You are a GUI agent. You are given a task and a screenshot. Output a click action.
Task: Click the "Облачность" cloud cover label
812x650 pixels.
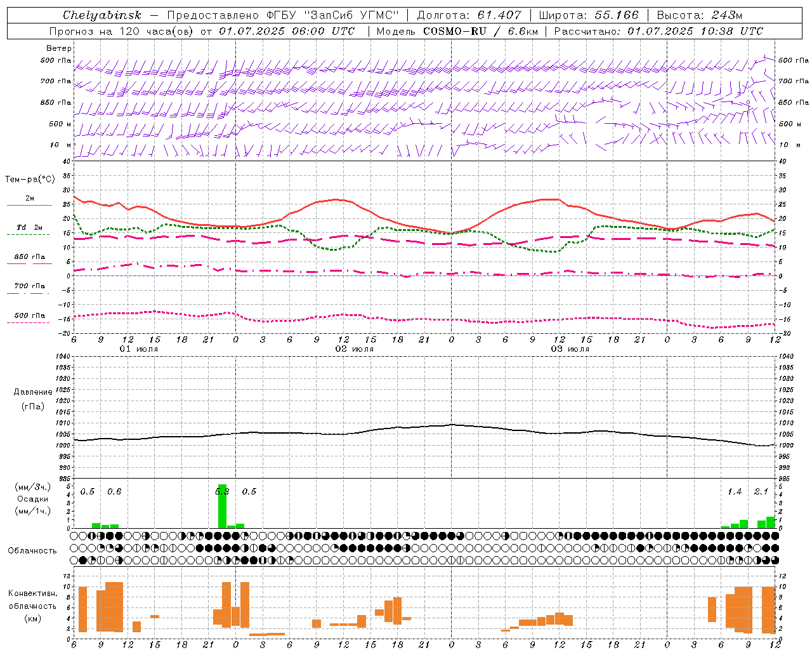(32, 550)
